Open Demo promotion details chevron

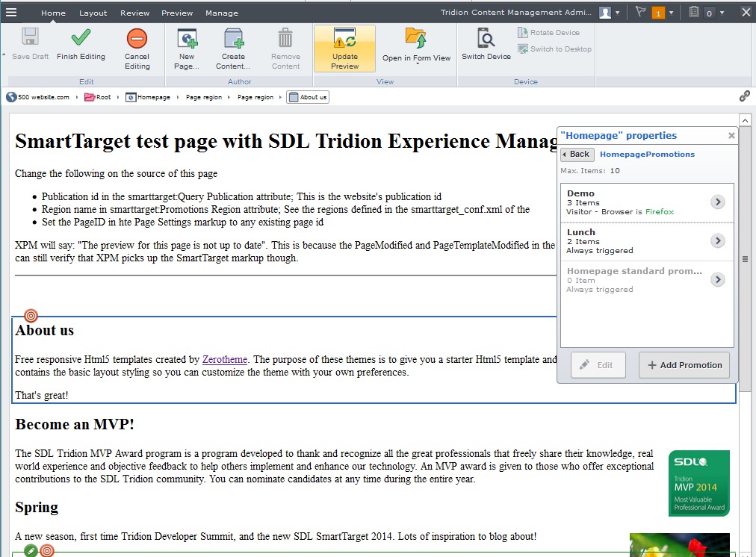(x=718, y=202)
